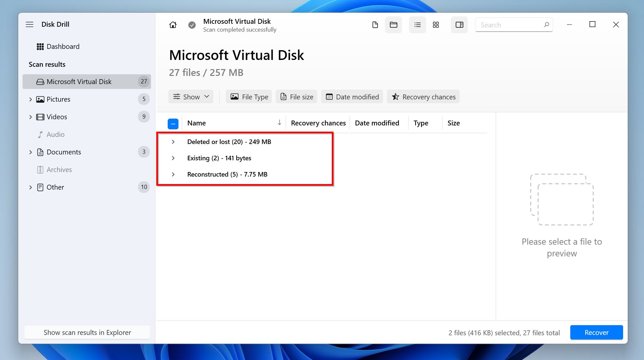
Task: Open the Show filter dropdown
Action: coord(191,96)
